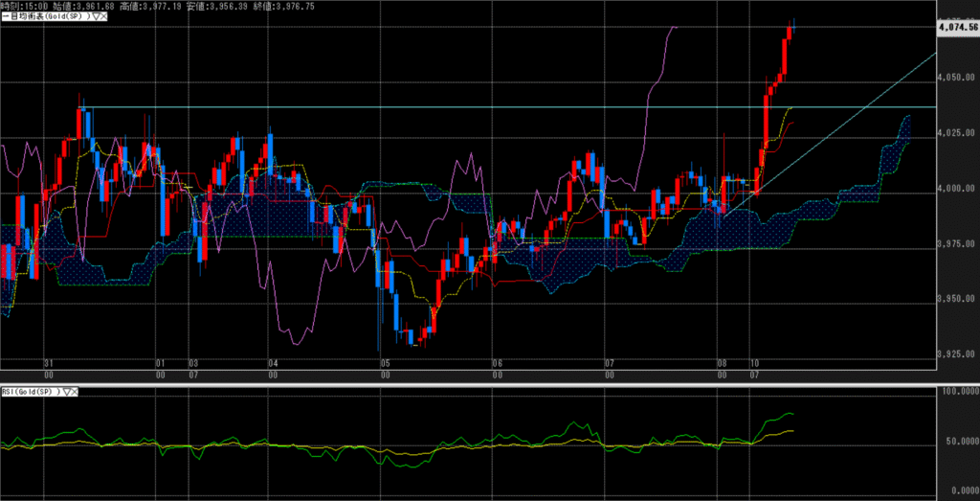Select the date marker 31 on time axis
Image resolution: width=980 pixels, height=501 pixels.
coord(49,364)
